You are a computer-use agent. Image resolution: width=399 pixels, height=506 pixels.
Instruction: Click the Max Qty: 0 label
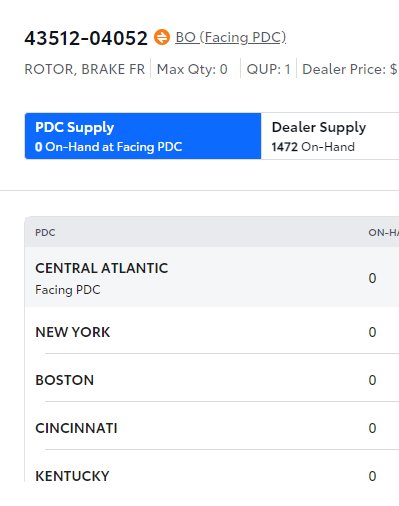192,69
